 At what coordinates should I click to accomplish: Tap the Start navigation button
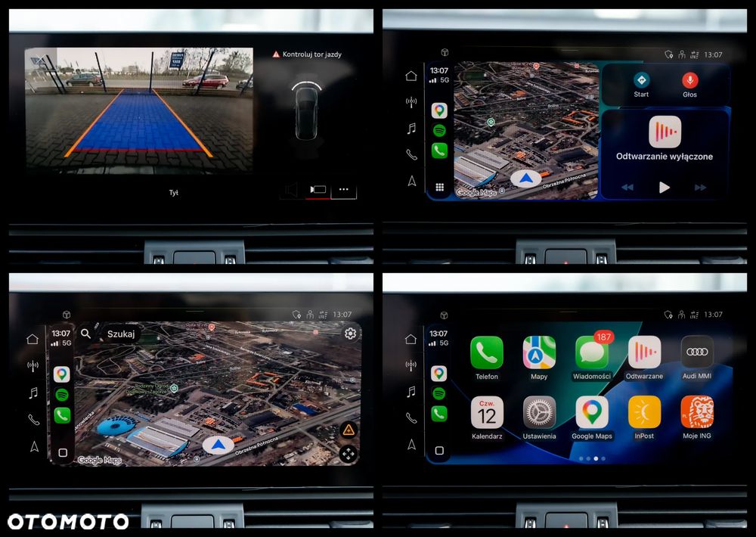(641, 85)
